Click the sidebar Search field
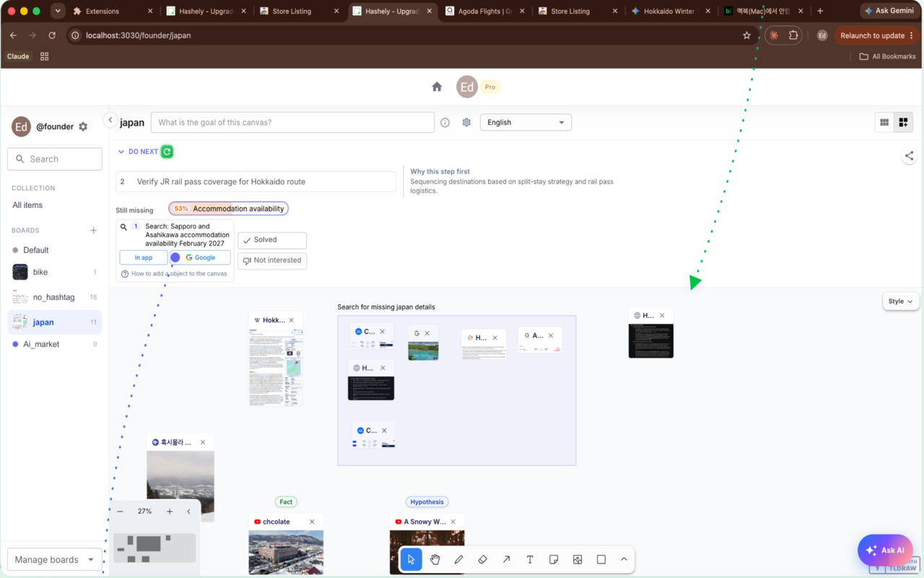This screenshot has width=924, height=578. [x=55, y=159]
